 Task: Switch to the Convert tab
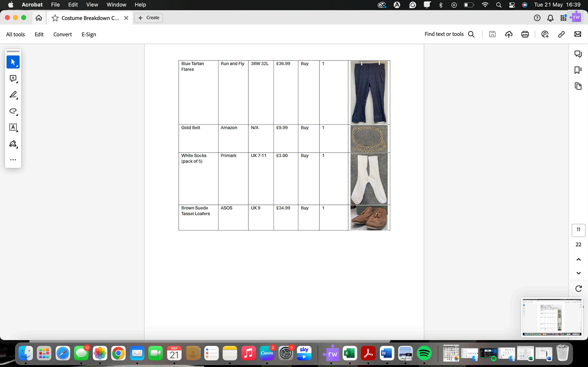tap(62, 34)
